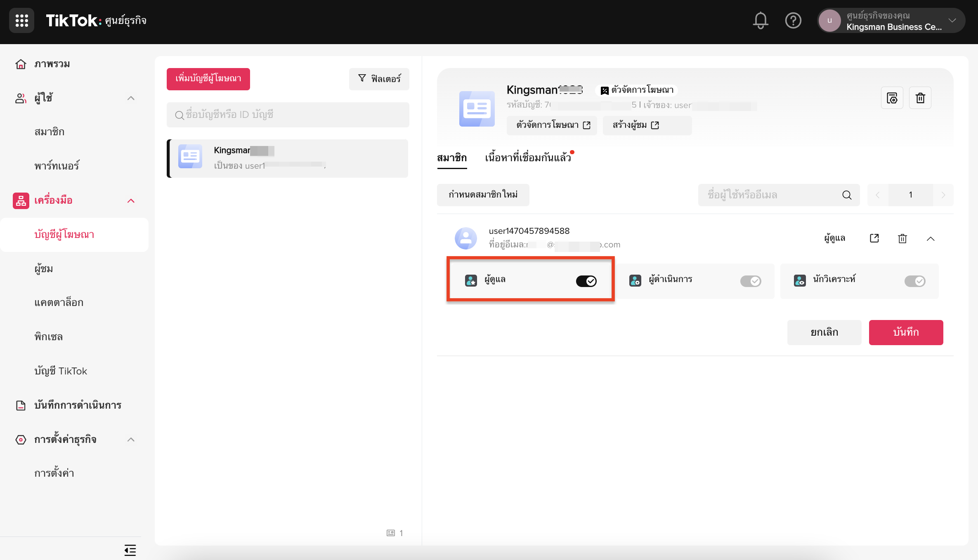The image size is (978, 560).
Task: Open the apps grid menu icon
Action: [21, 20]
